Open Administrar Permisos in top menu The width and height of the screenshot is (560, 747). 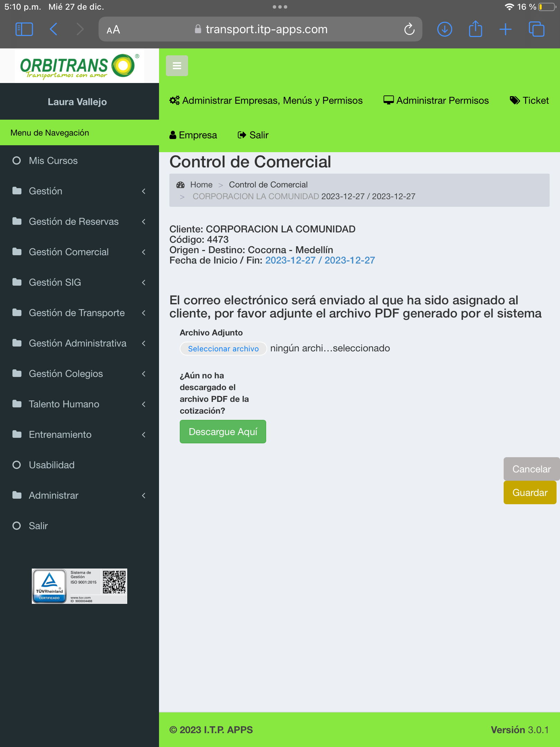coord(436,101)
